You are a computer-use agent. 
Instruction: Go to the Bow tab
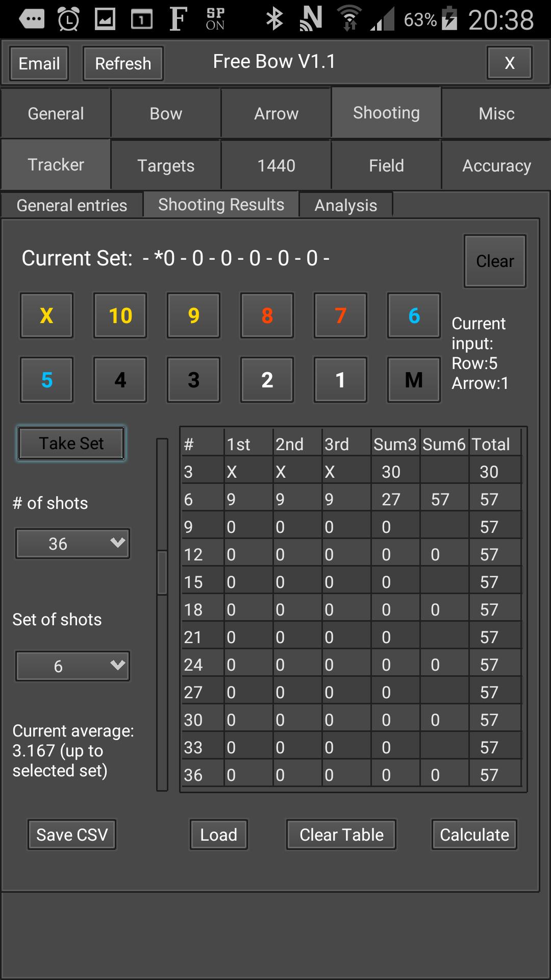click(x=166, y=113)
